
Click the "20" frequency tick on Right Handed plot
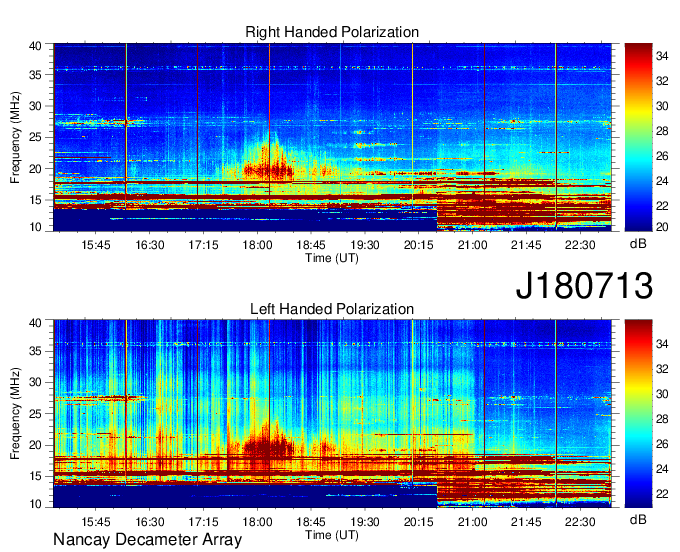coord(36,169)
